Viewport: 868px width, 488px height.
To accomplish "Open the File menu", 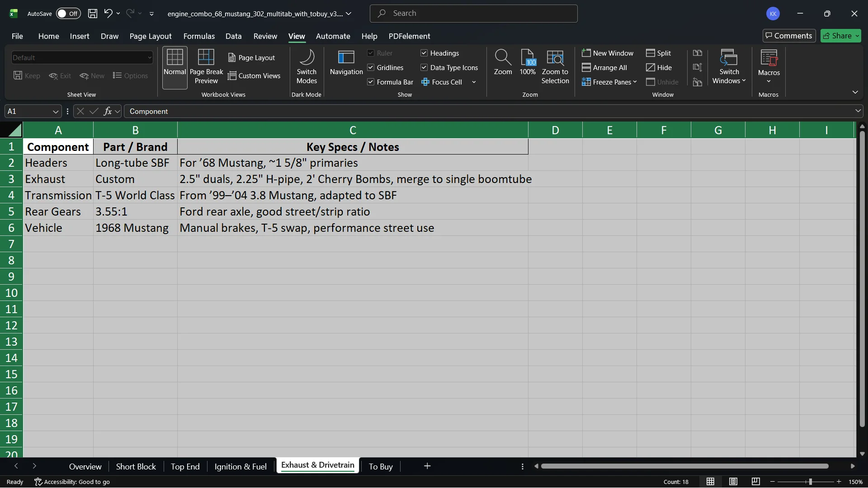I will coord(17,36).
